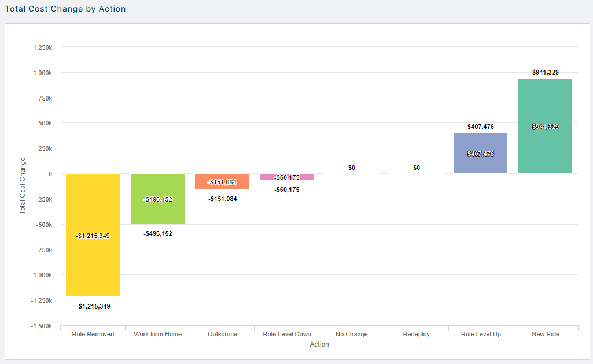The image size is (593, 364).
Task: Click the Role Removed axis label
Action: pyautogui.click(x=93, y=334)
